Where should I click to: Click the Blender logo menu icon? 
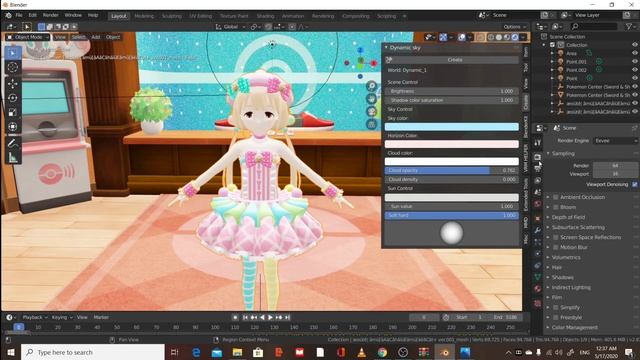[8, 16]
